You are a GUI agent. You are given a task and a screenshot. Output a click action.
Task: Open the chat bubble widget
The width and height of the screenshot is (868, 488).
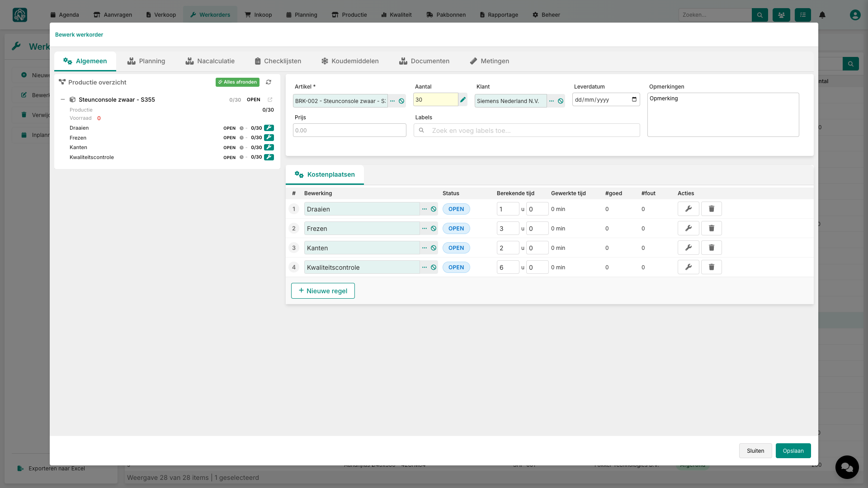tap(847, 467)
